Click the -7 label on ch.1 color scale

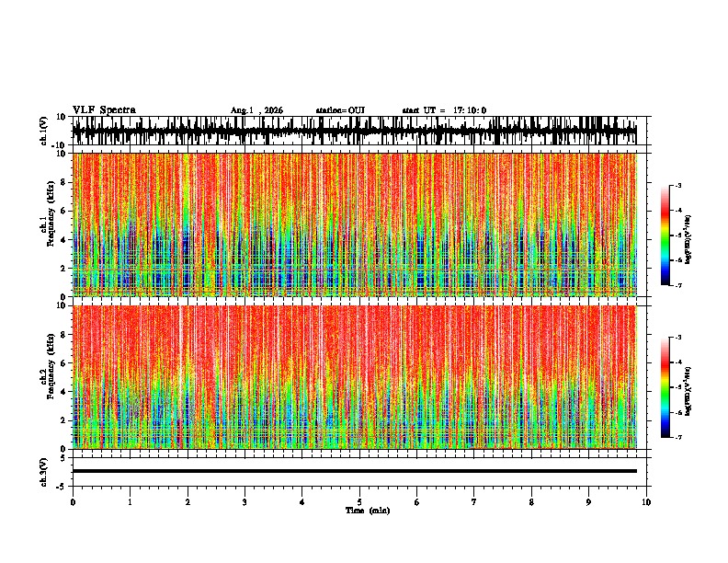pyautogui.click(x=678, y=285)
